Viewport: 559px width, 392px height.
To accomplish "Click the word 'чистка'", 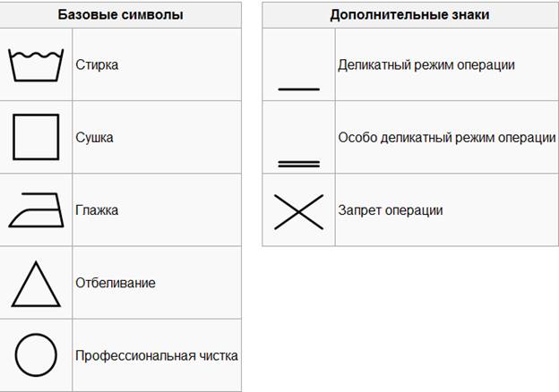I will point(219,355).
